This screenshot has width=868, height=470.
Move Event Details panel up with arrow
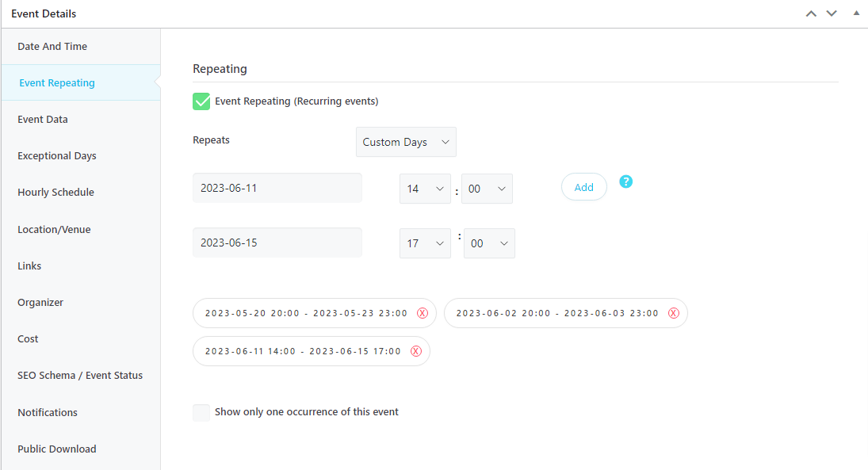tap(811, 13)
